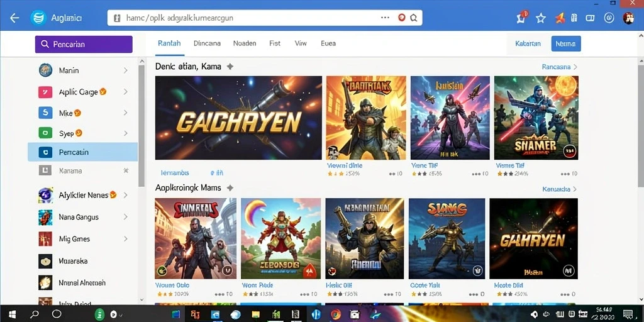This screenshot has height=322, width=644.
Task: Open the green Syep sidebar icon
Action: click(45, 133)
